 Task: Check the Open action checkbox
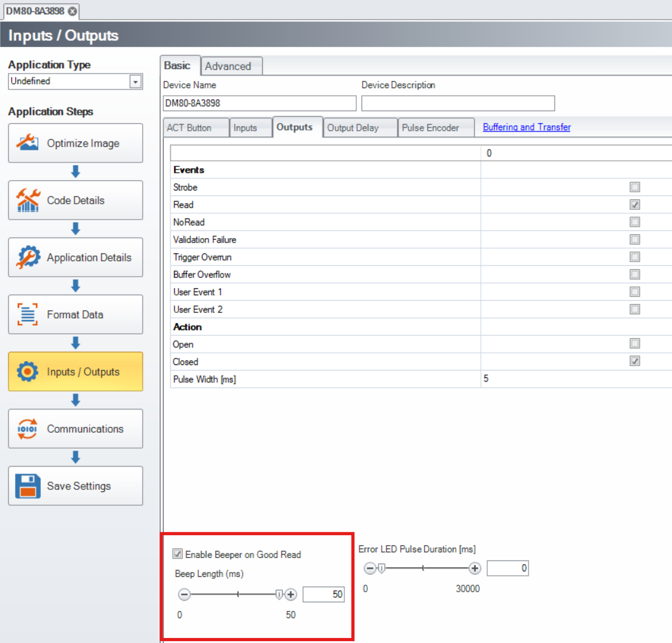point(635,344)
